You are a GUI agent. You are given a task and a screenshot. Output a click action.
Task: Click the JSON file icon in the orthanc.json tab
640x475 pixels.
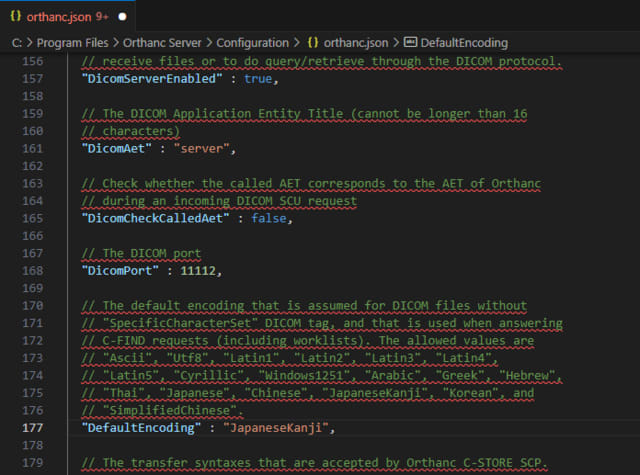[17, 17]
